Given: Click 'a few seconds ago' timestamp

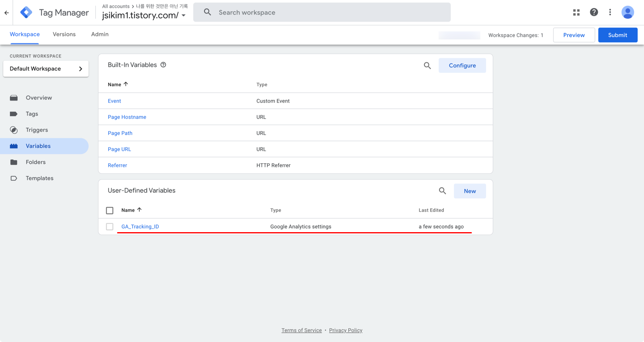Looking at the screenshot, I should point(441,227).
